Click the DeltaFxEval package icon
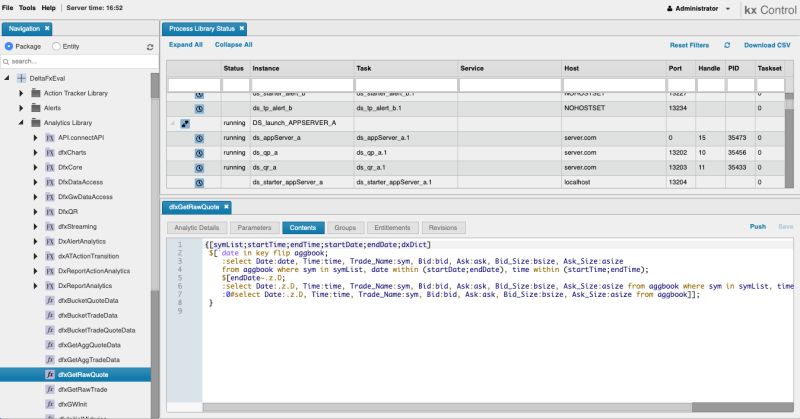The image size is (800, 419). (21, 79)
